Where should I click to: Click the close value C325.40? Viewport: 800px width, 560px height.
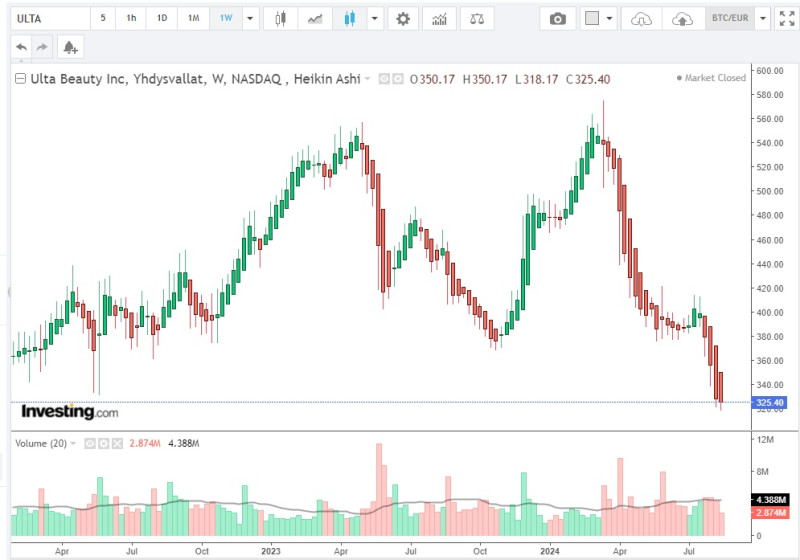point(588,79)
